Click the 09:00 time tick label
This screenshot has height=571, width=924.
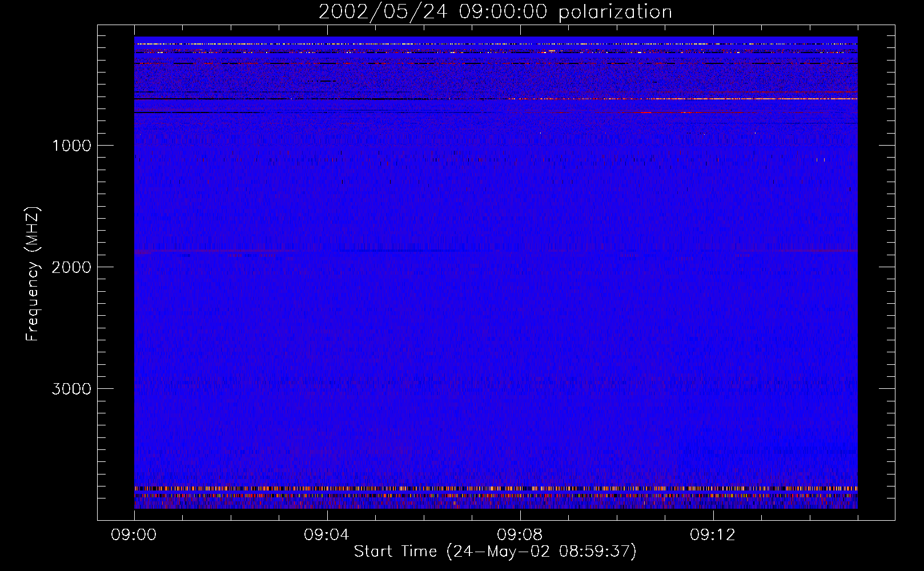[134, 535]
